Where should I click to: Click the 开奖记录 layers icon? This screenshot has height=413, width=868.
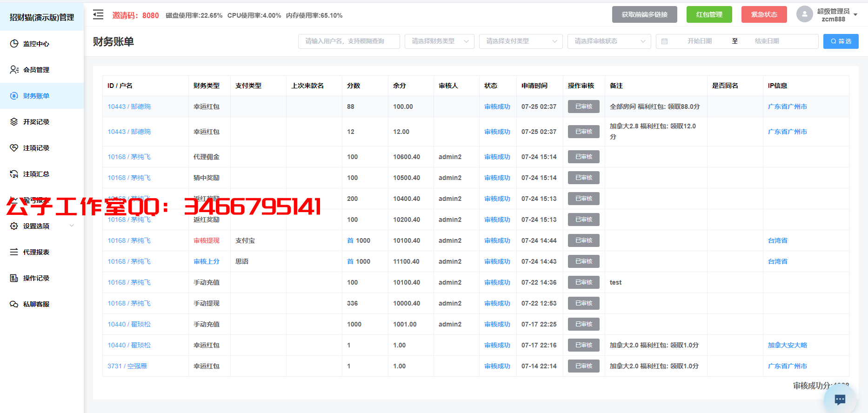(x=14, y=122)
